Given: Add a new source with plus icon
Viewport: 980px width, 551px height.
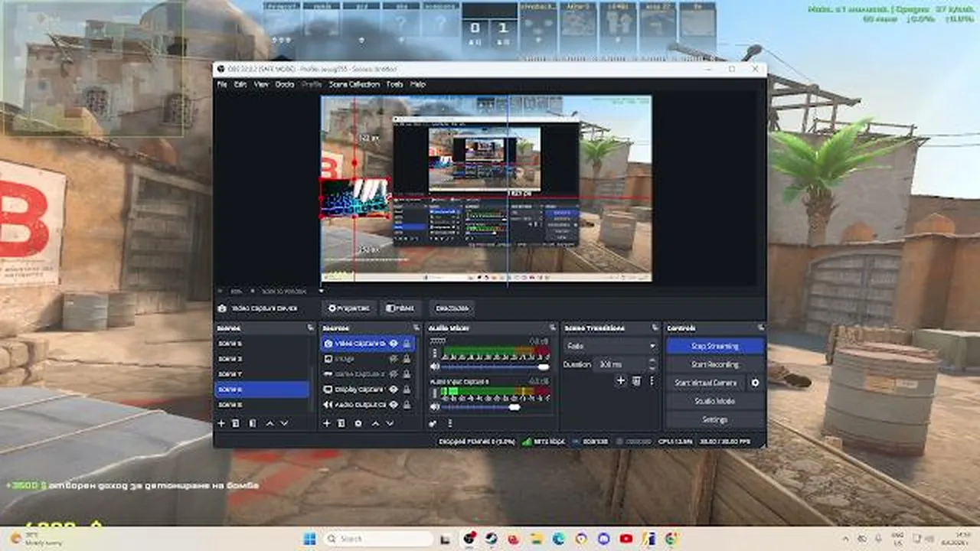Looking at the screenshot, I should pyautogui.click(x=326, y=423).
